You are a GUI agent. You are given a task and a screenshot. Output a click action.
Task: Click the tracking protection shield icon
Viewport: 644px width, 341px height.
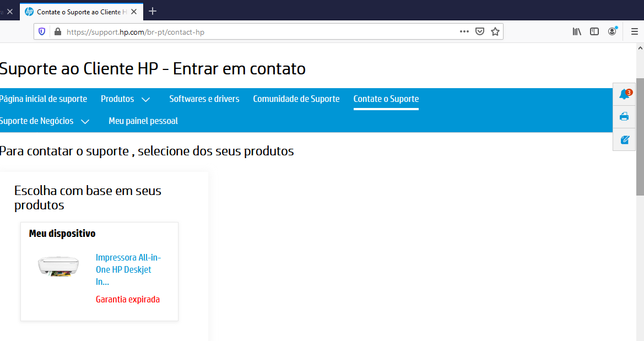click(42, 31)
